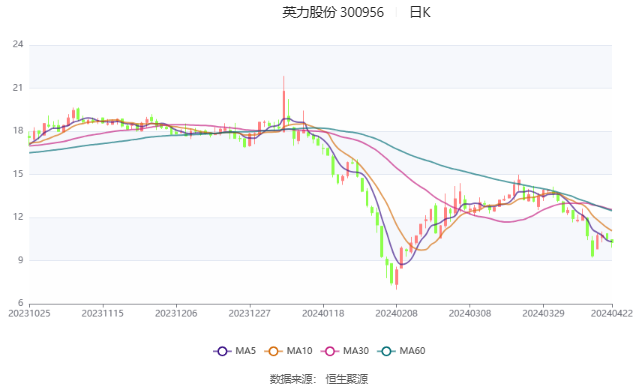Click the y-axis value 18
The width and height of the screenshot is (637, 387).
pos(18,131)
